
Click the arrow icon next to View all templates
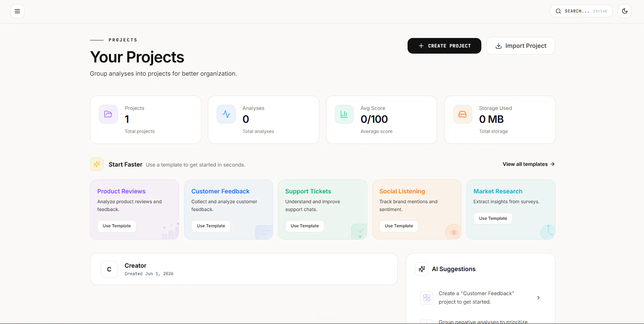tap(552, 164)
